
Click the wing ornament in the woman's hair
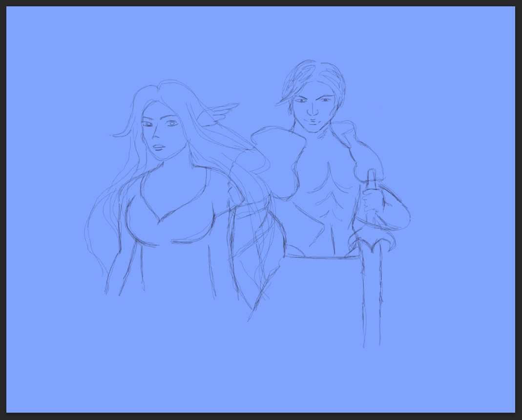coord(222,110)
